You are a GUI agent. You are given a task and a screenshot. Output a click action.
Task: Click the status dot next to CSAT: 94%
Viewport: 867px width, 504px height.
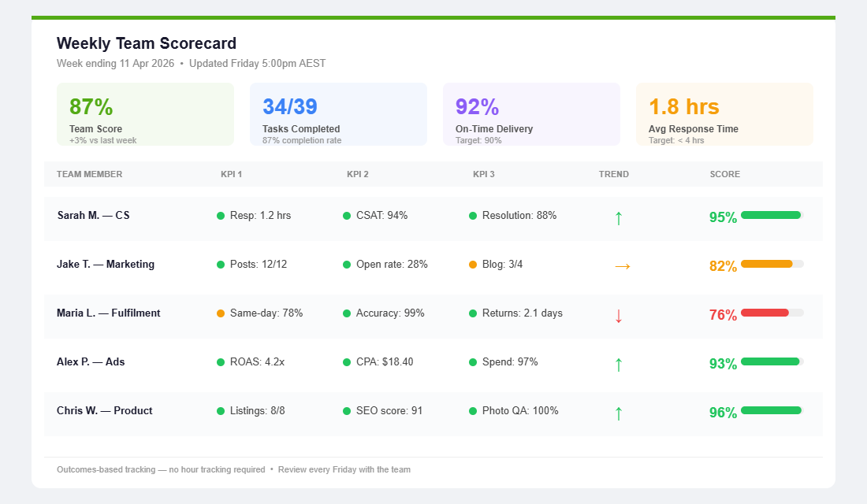[345, 214]
